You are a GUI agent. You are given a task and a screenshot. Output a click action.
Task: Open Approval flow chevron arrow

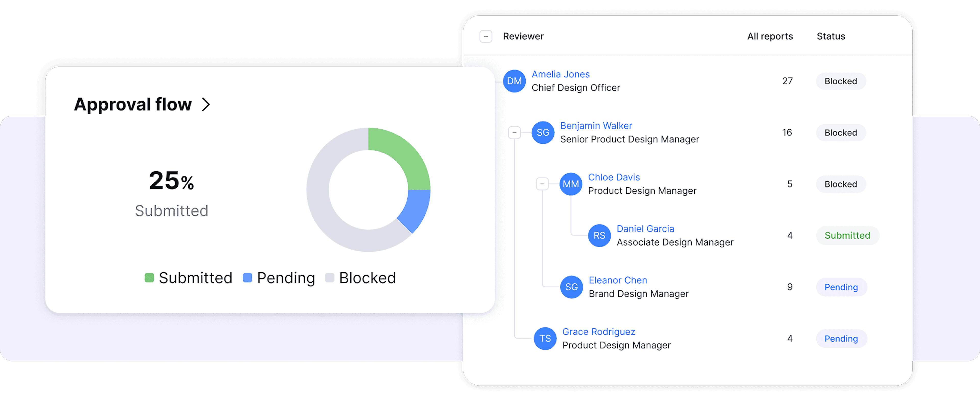click(x=206, y=104)
